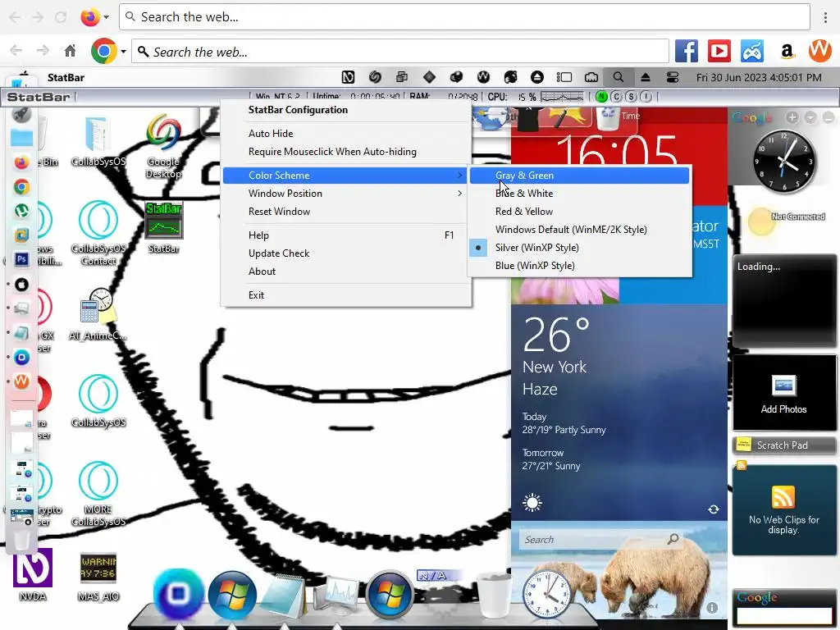Click Firefox icon in side dock
Image resolution: width=840 pixels, height=630 pixels.
(x=21, y=162)
